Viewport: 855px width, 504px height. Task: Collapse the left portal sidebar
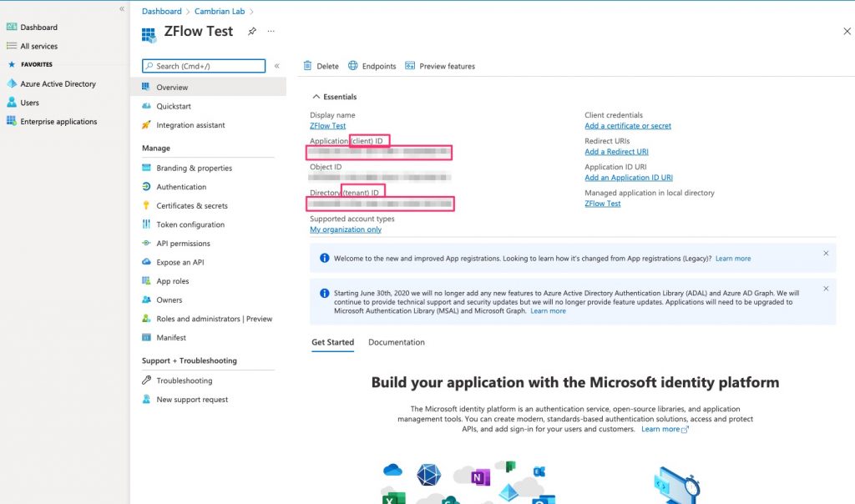click(122, 8)
